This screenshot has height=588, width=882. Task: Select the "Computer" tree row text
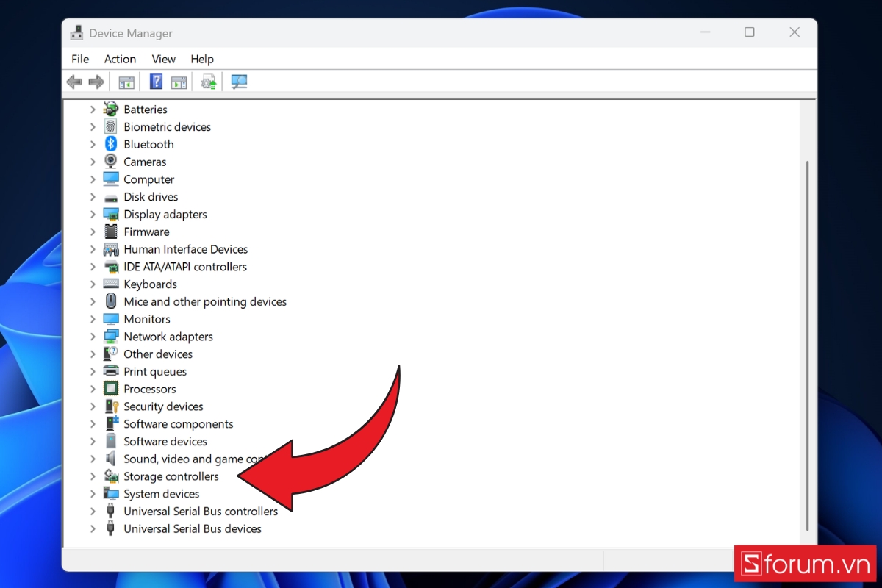(149, 179)
